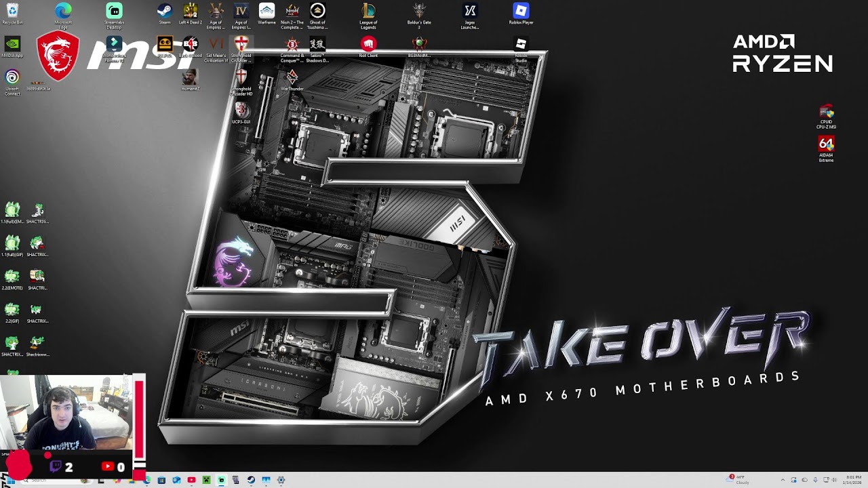This screenshot has height=488, width=868.
Task: Select the Wondershare Filmora shortcut
Action: 114,49
